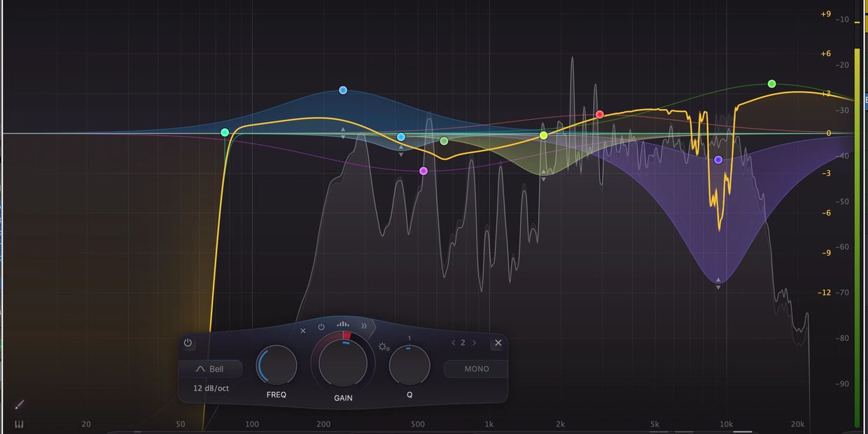This screenshot has height=434, width=868.
Task: Remove dynamics with the small x icon
Action: 303,330
